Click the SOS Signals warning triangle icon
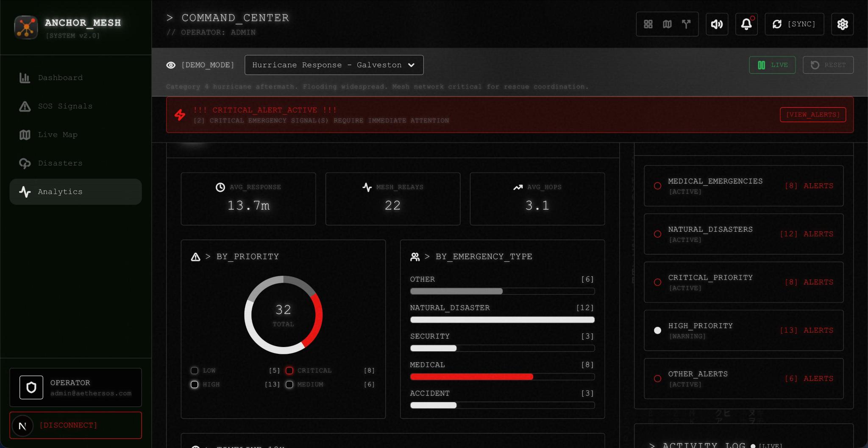The width and height of the screenshot is (868, 448). (x=25, y=106)
